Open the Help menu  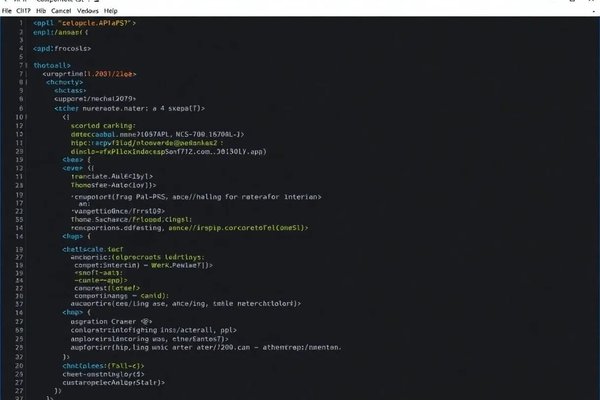(x=111, y=11)
